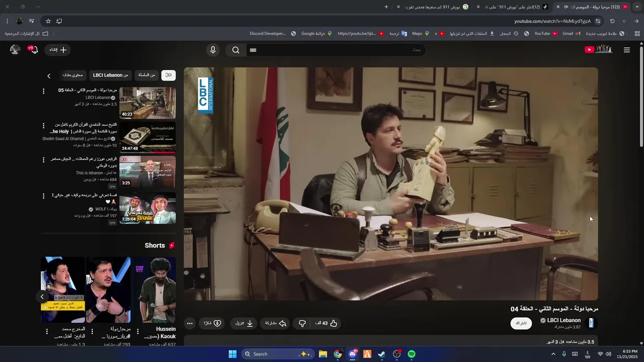
Task: Click the YouTube search magnifier button
Action: tap(235, 50)
